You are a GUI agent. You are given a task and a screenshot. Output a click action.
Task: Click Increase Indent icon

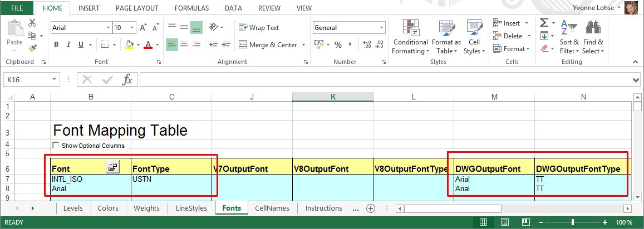[x=226, y=44]
